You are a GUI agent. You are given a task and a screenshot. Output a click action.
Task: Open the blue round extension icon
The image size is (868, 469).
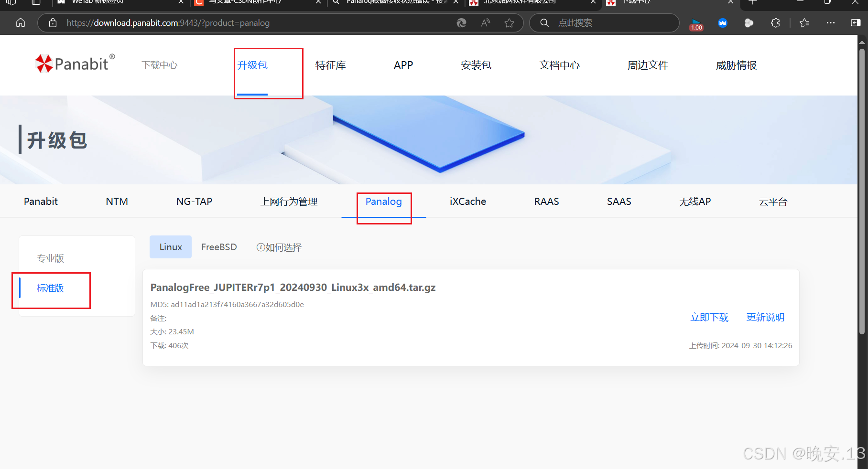point(723,22)
